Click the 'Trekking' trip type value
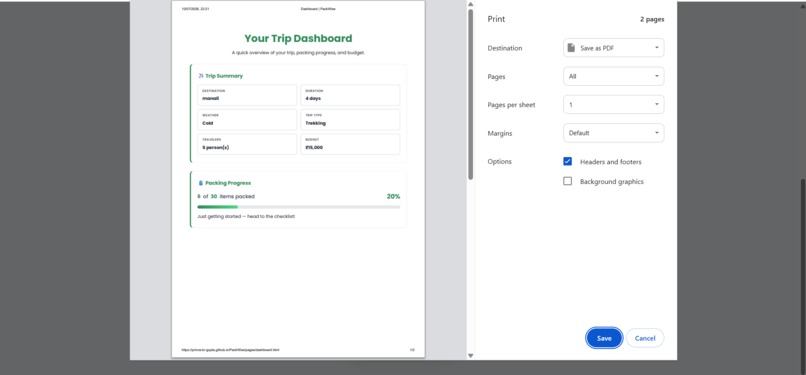Screen dimensions: 806x375 [x=316, y=123]
